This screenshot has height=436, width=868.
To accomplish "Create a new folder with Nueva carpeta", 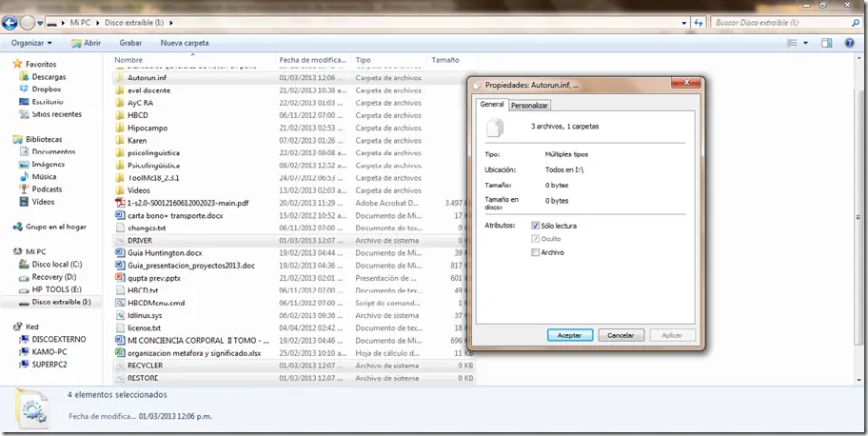I will pos(185,43).
